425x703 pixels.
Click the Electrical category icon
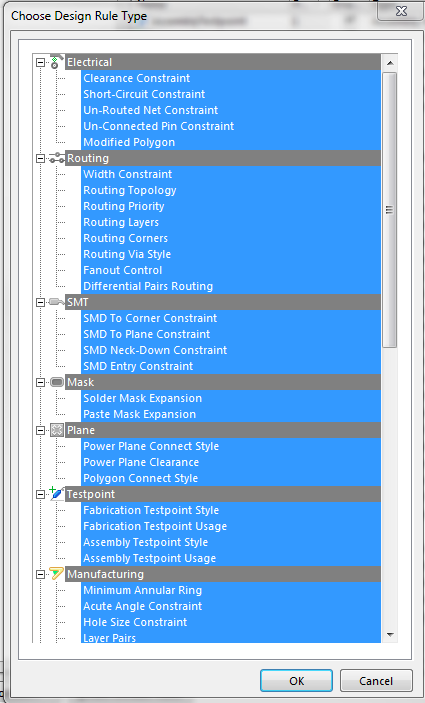coord(56,61)
